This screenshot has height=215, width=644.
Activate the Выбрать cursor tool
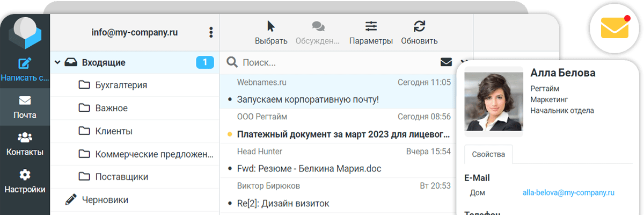(271, 26)
